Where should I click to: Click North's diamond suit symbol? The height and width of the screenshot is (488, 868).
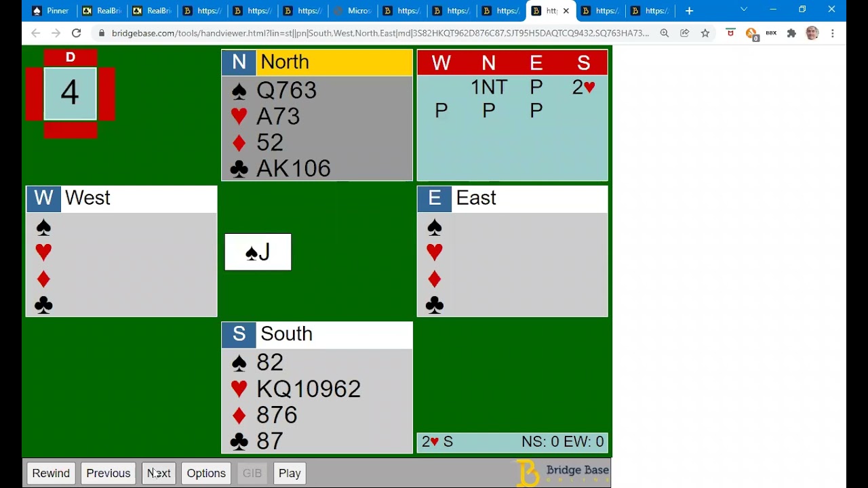point(239,143)
